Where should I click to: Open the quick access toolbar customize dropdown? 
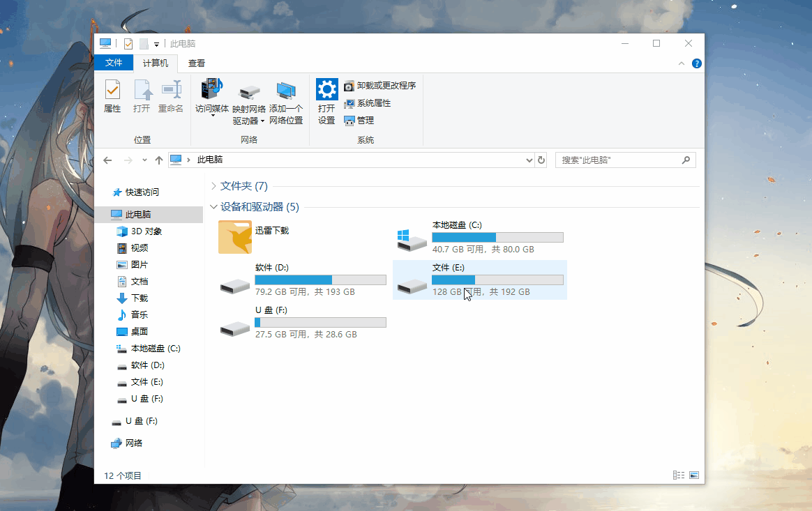point(157,43)
